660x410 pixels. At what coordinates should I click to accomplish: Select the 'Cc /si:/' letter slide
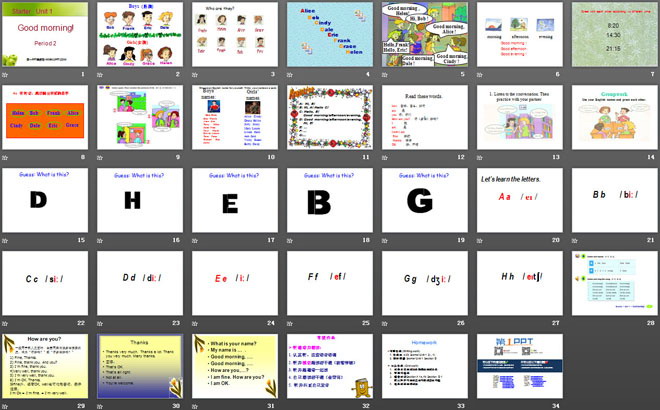tap(45, 283)
